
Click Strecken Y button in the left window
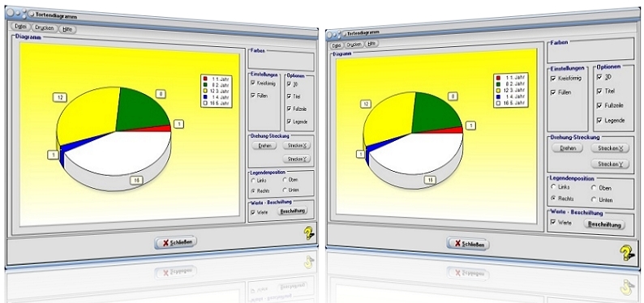pyautogui.click(x=297, y=159)
